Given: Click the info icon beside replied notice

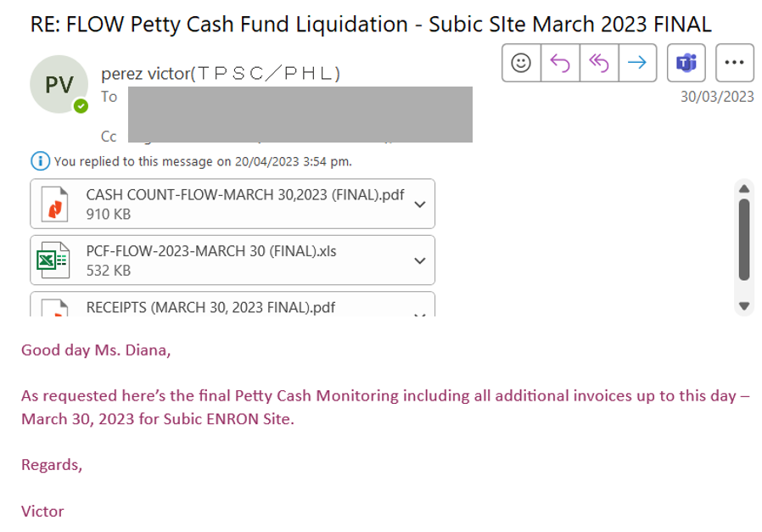Looking at the screenshot, I should pos(39,160).
